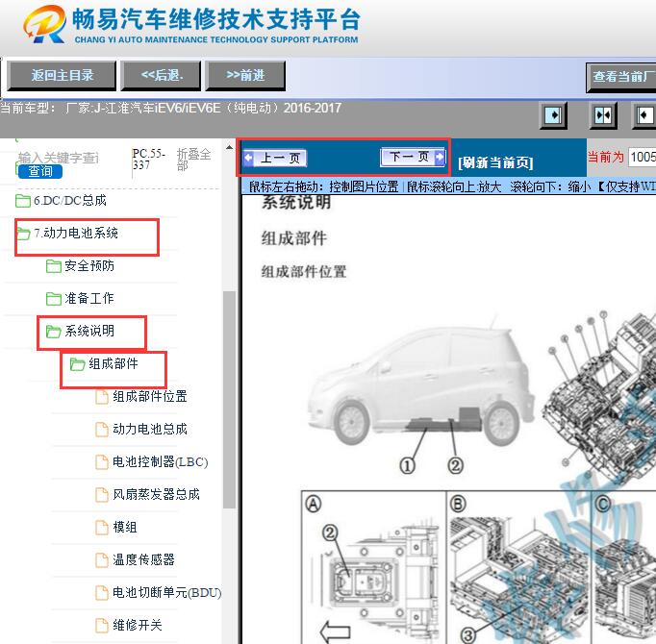Go back with <<后退 button
This screenshot has width=656, height=644.
pyautogui.click(x=161, y=76)
